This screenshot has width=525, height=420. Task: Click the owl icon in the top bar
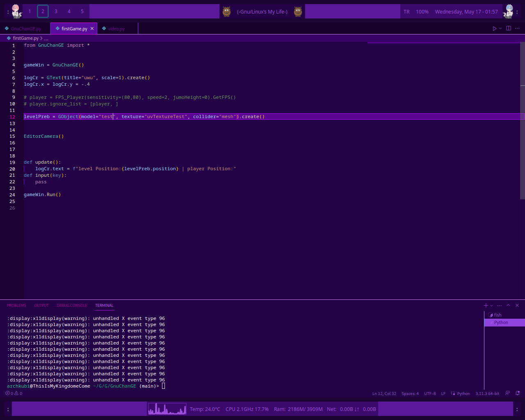(x=226, y=11)
